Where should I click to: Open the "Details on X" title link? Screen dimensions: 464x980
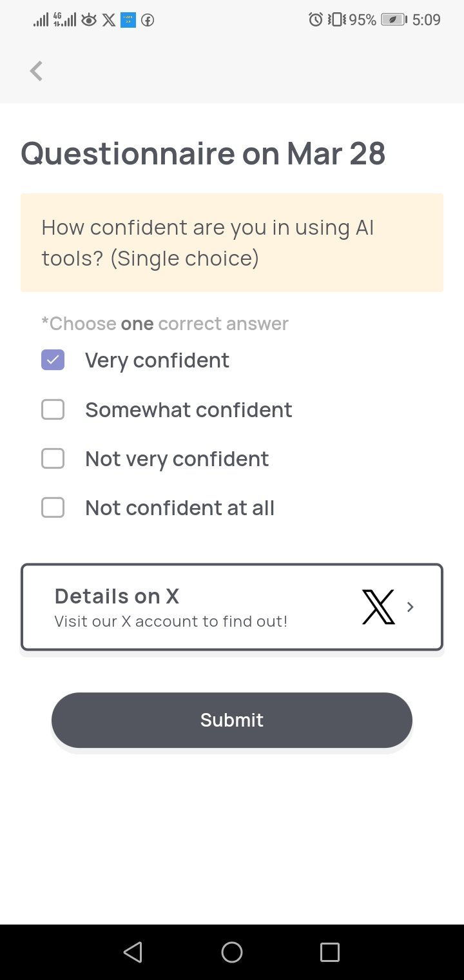117,596
